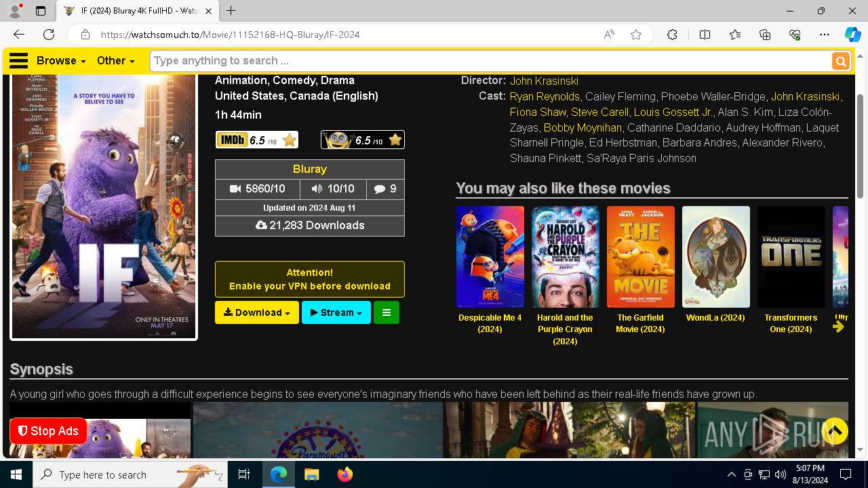Open the notification center icon
Image resolution: width=868 pixels, height=488 pixels.
pos(846,475)
